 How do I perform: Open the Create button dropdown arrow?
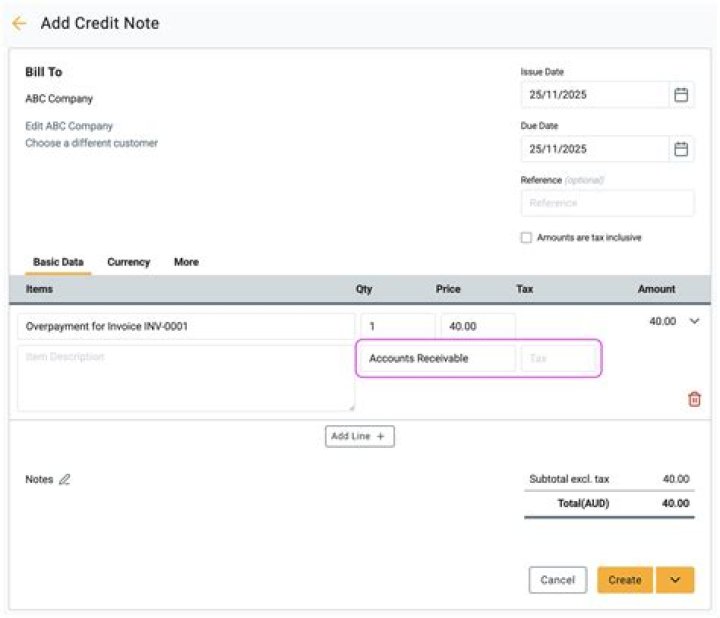[675, 580]
